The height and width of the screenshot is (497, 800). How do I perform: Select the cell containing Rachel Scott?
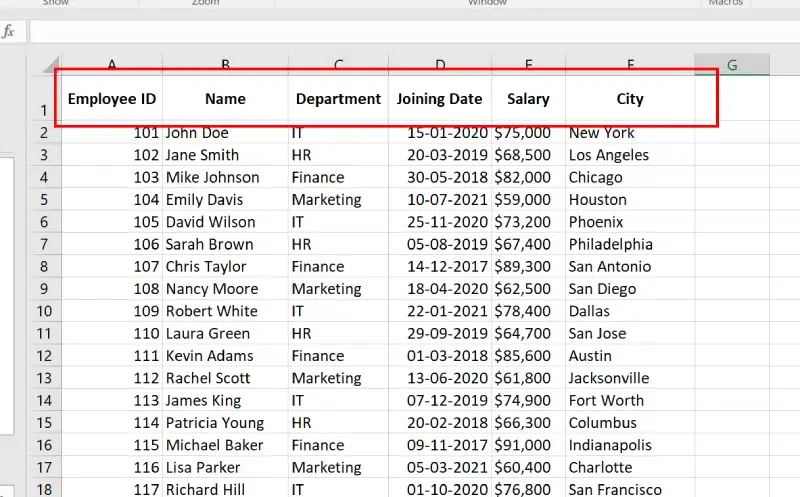click(225, 378)
